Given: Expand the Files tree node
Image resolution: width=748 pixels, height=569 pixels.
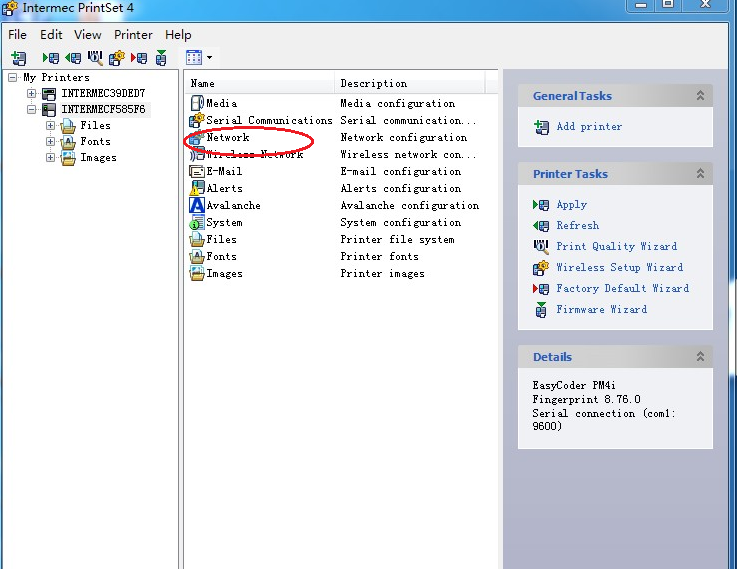Looking at the screenshot, I should 50,125.
